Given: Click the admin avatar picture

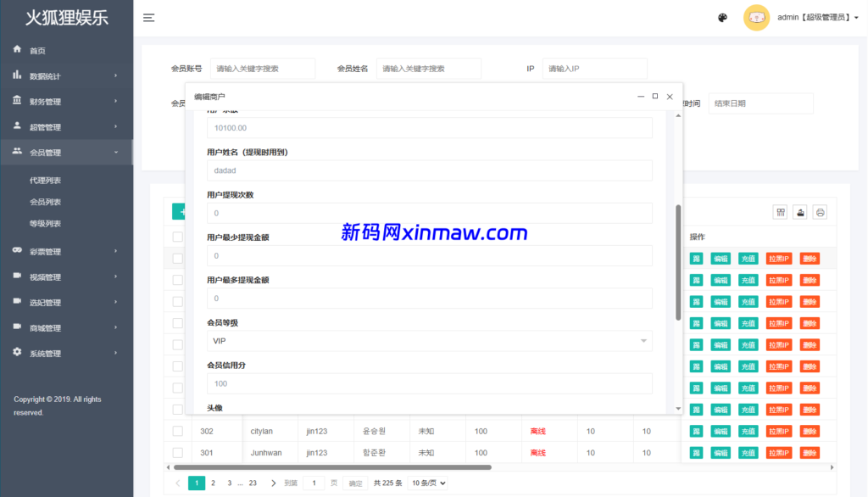Looking at the screenshot, I should pos(756,18).
